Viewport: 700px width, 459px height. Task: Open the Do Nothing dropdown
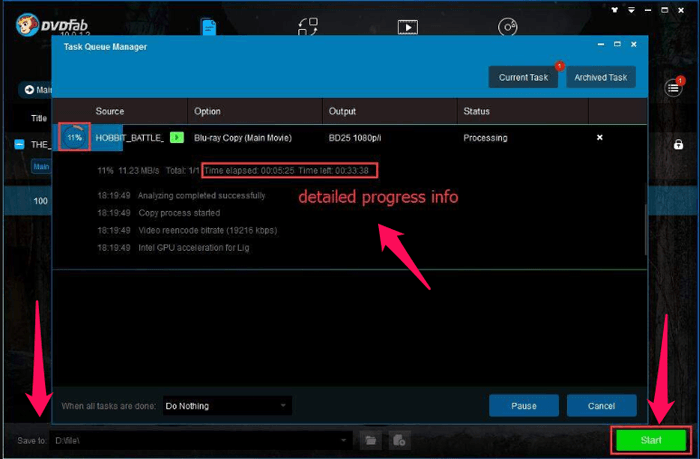pos(226,406)
